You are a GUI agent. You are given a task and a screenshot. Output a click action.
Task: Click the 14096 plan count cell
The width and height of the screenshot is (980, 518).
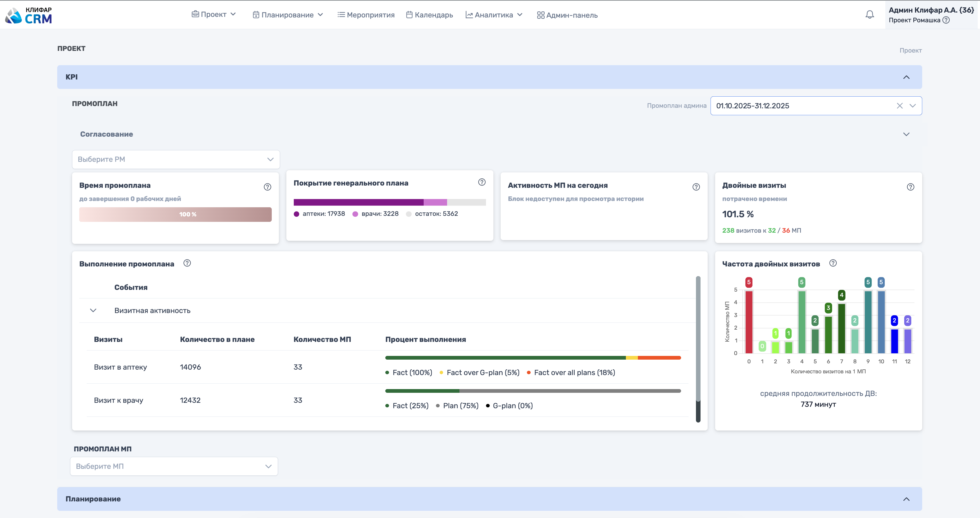[x=190, y=367]
